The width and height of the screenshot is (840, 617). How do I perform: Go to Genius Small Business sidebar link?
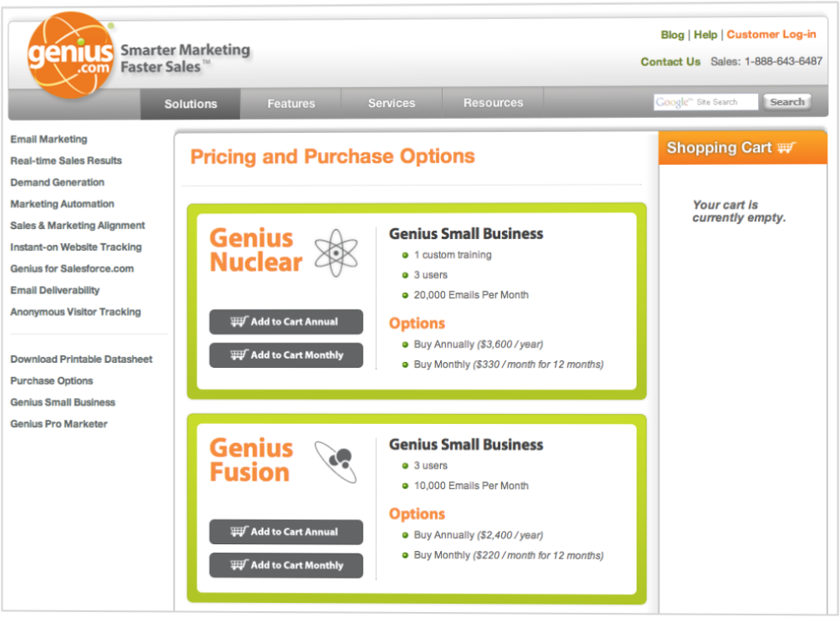pos(63,402)
